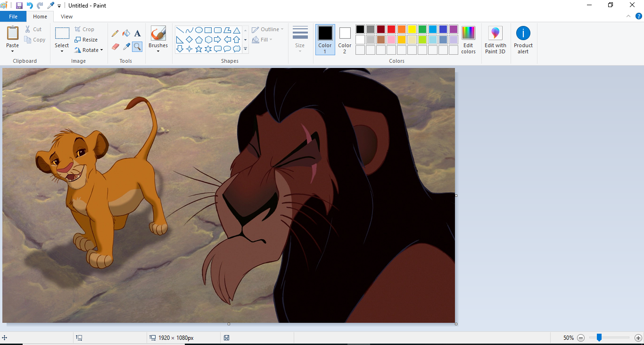Screen dimensions: 644x345
Task: Click the zoom out minus button
Action: [581, 338]
